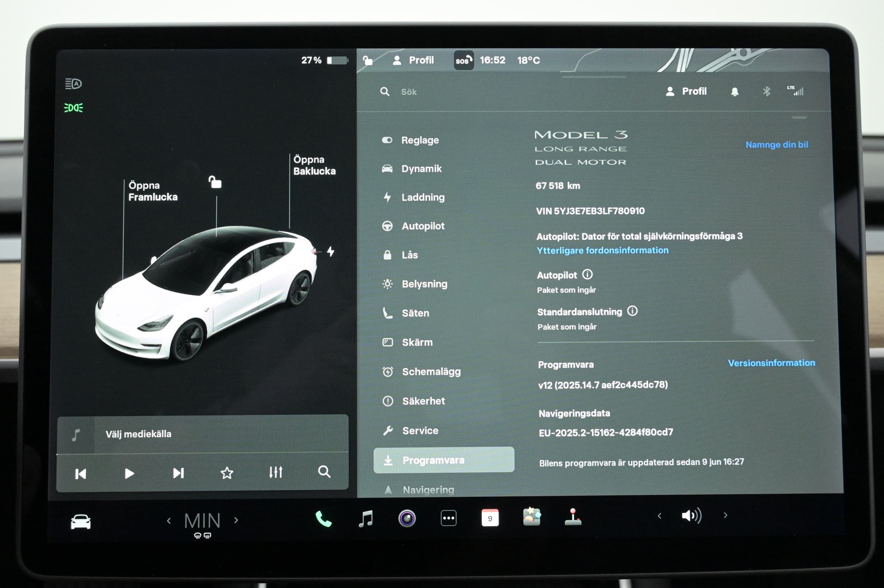Viewport: 884px width, 588px height.
Task: Tap software version v12 (2025.14.7 aef2c445dc78)
Action: [603, 385]
